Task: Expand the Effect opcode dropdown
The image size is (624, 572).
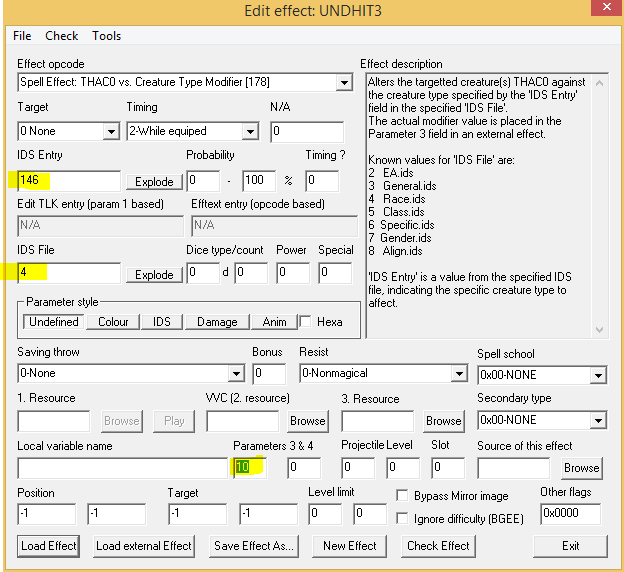Action: [344, 83]
